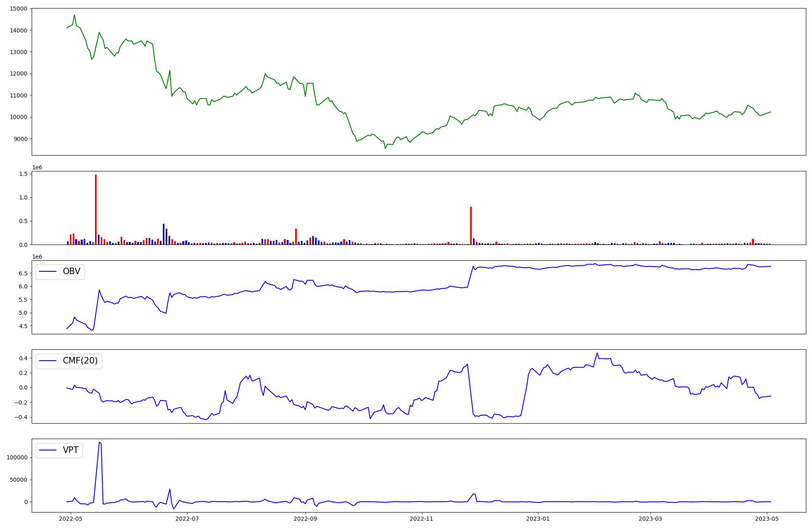Select the 2022-11 x-axis date label
Screen dimensions: 812x528
coord(422,518)
